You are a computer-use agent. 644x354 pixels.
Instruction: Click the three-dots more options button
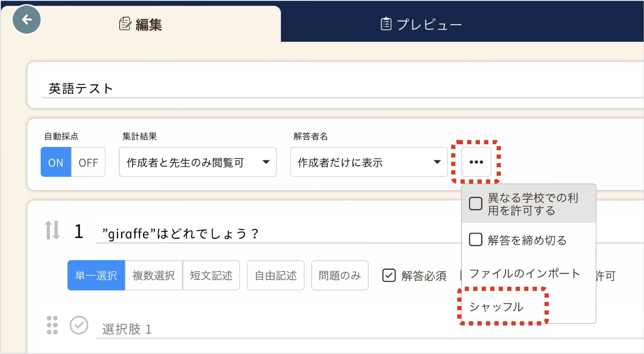pyautogui.click(x=476, y=162)
